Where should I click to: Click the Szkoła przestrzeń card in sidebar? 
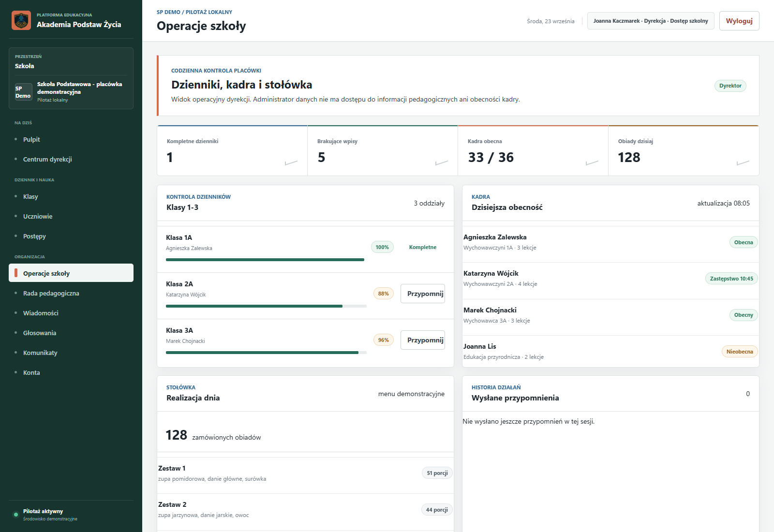tap(71, 78)
